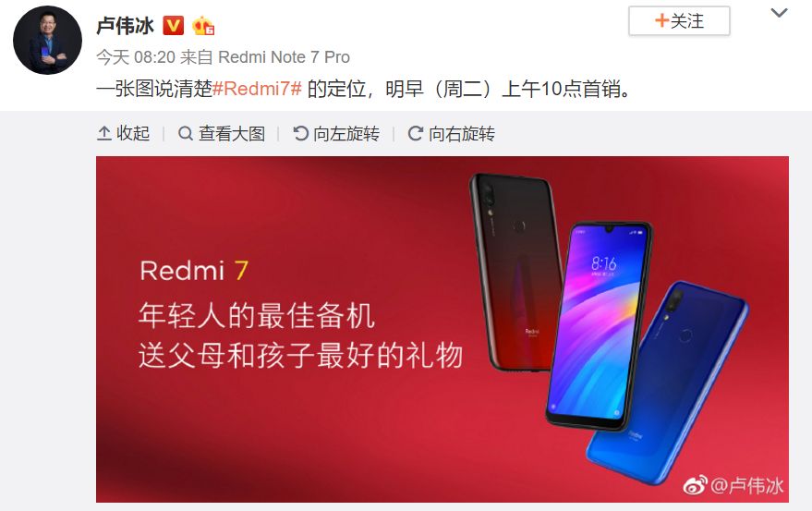The height and width of the screenshot is (511, 812).
Task: View large image with 查看大图
Action: click(x=222, y=134)
